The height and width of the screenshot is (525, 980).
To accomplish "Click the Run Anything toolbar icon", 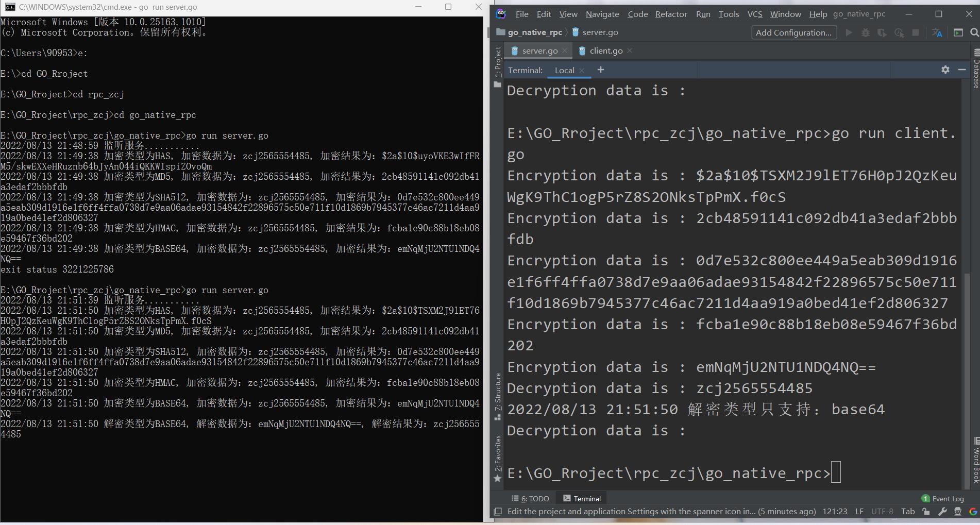I will coord(958,33).
